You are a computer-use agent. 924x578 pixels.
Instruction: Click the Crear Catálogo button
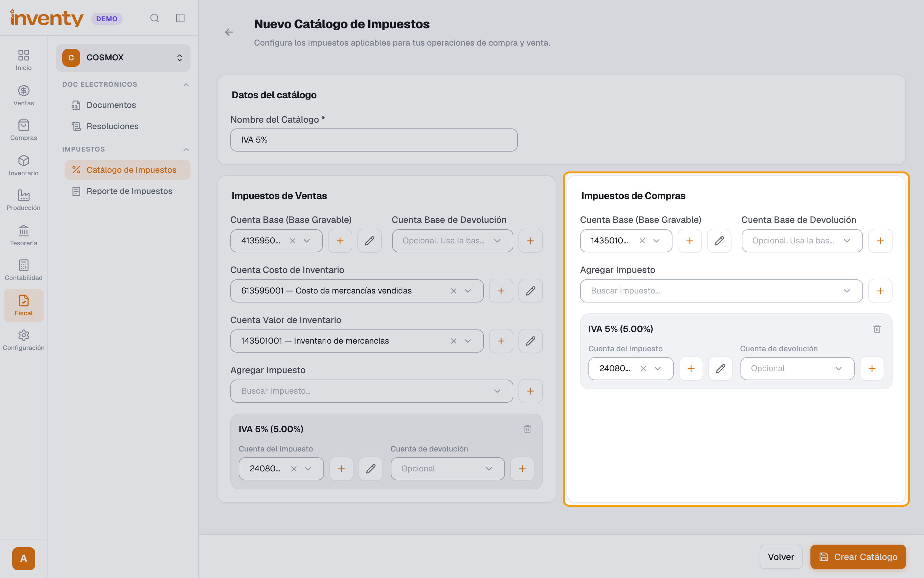pos(858,557)
